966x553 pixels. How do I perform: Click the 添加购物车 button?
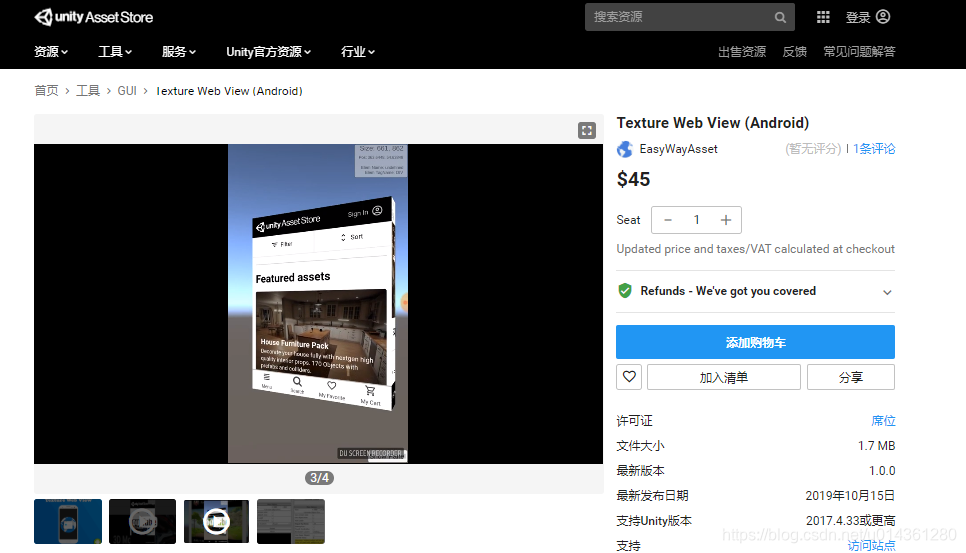click(x=755, y=342)
